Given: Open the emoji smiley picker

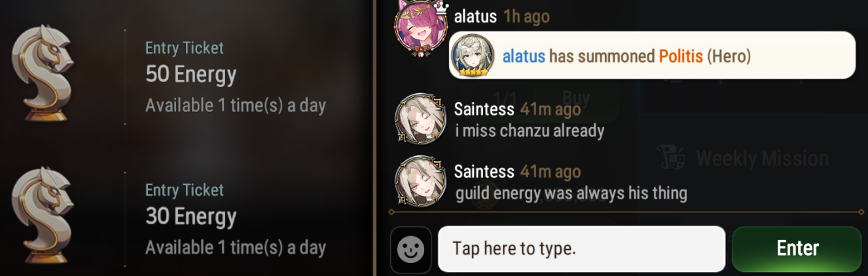Looking at the screenshot, I should point(411,249).
